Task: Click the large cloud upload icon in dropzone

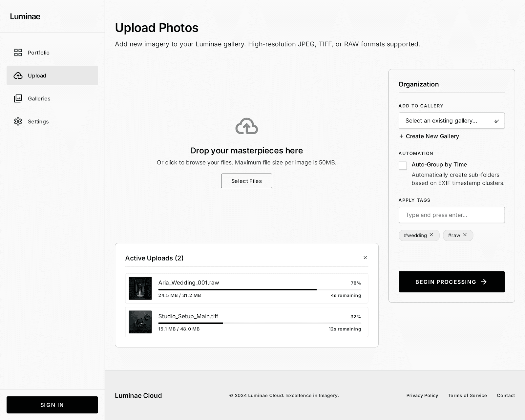Action: click(247, 126)
